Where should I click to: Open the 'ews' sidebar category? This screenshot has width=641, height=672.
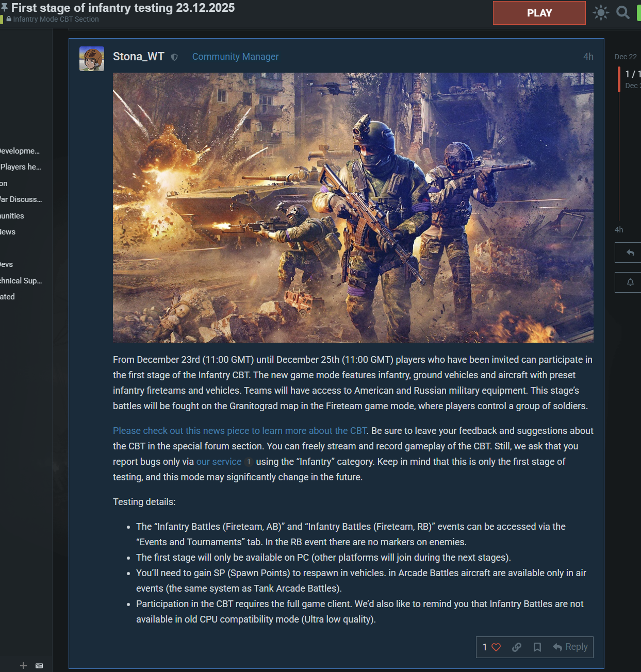[x=8, y=232]
